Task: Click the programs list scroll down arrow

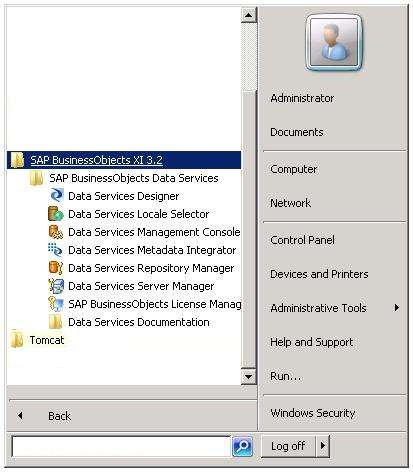Action: pos(248,377)
